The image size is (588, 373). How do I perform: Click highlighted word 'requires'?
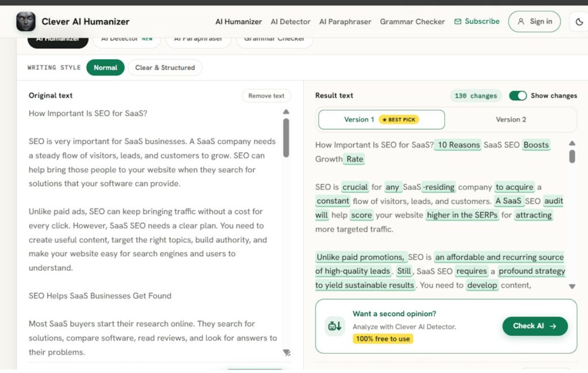point(471,271)
